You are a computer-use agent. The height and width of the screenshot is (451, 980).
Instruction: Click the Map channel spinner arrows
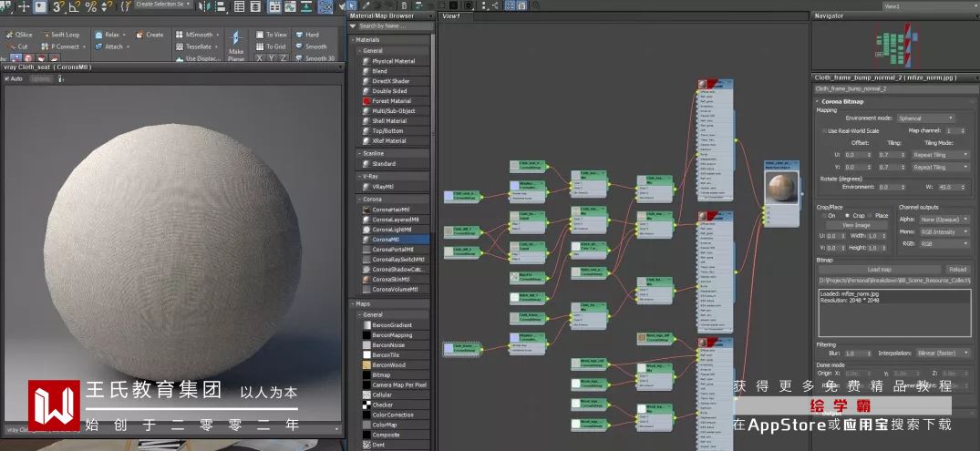(x=961, y=131)
